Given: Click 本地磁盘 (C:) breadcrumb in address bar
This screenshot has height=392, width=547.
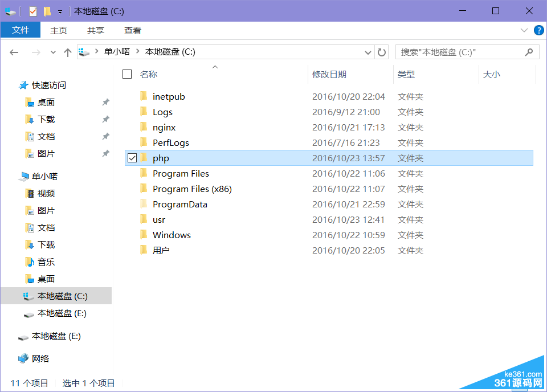Looking at the screenshot, I should 170,52.
